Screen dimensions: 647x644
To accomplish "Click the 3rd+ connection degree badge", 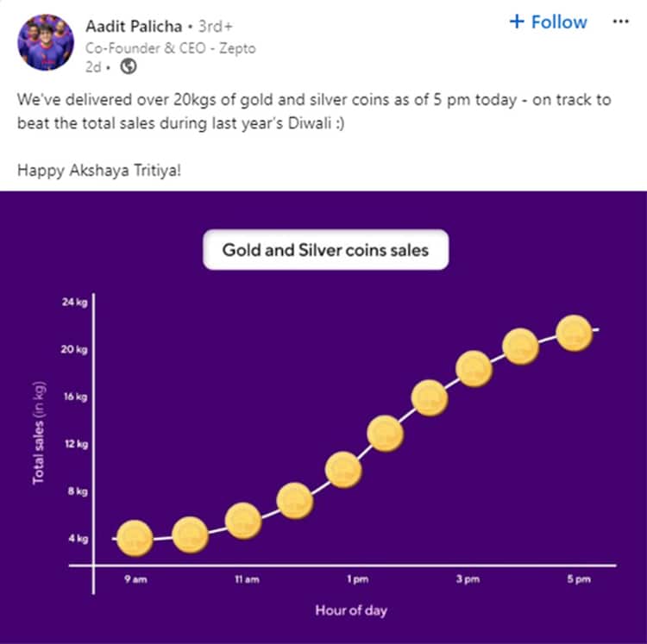I will 216,24.
